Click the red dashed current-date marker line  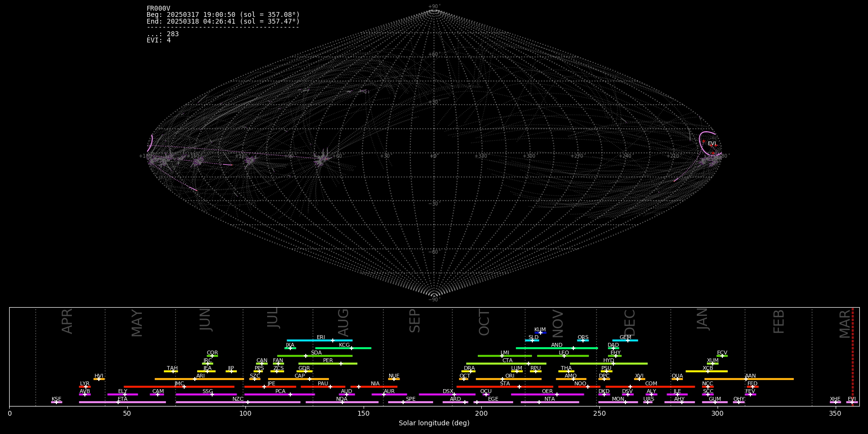pyautogui.click(x=853, y=356)
